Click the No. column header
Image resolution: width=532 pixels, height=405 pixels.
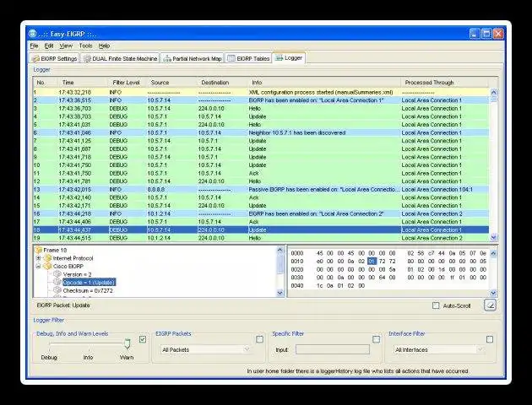pyautogui.click(x=46, y=83)
